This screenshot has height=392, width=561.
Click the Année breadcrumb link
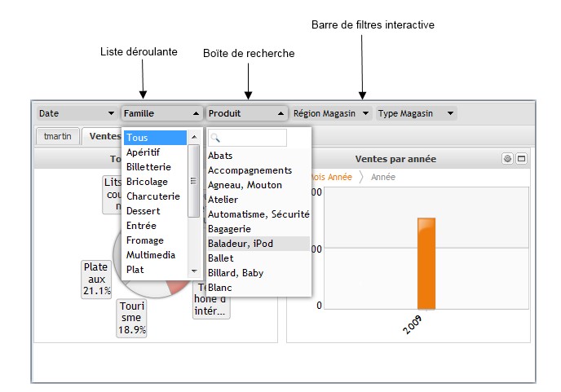383,176
